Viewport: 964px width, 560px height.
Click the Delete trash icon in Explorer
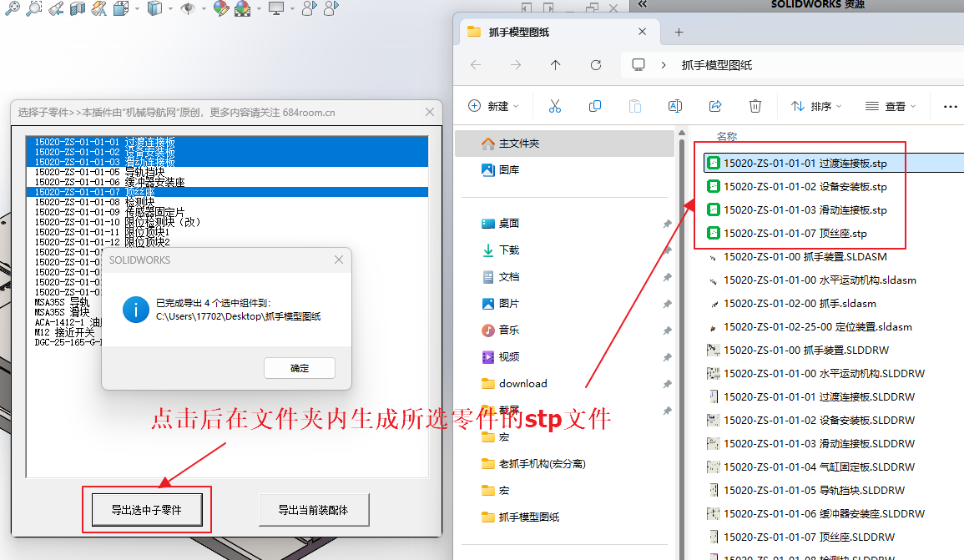[x=755, y=106]
